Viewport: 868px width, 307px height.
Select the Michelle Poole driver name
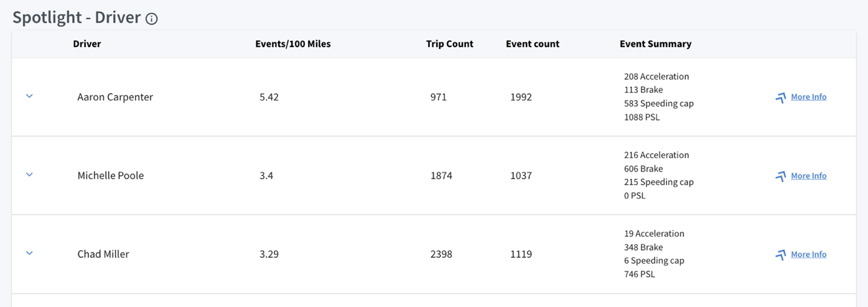(x=111, y=176)
